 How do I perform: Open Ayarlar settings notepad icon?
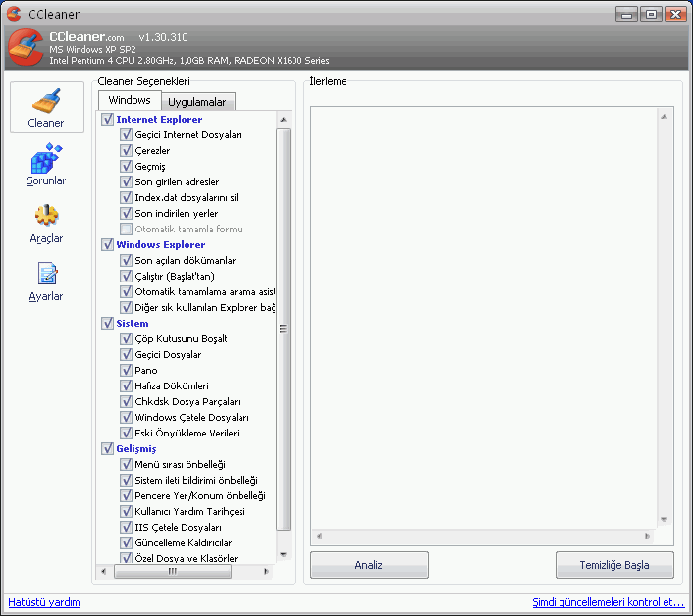[x=47, y=274]
